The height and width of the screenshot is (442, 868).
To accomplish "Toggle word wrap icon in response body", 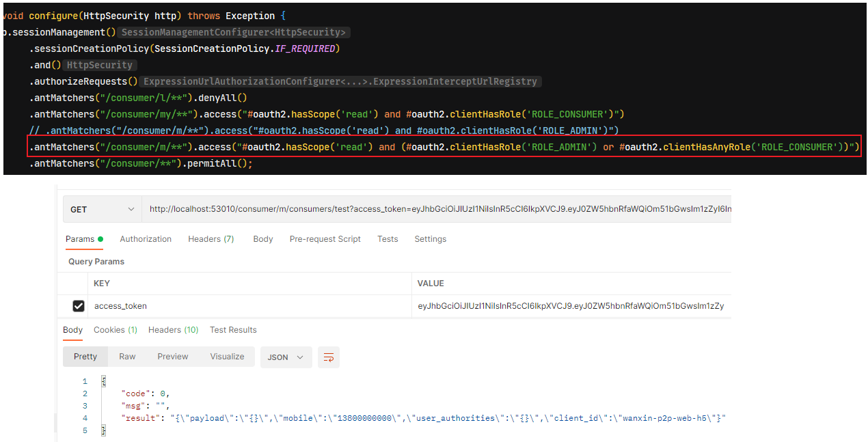I will pyautogui.click(x=329, y=357).
